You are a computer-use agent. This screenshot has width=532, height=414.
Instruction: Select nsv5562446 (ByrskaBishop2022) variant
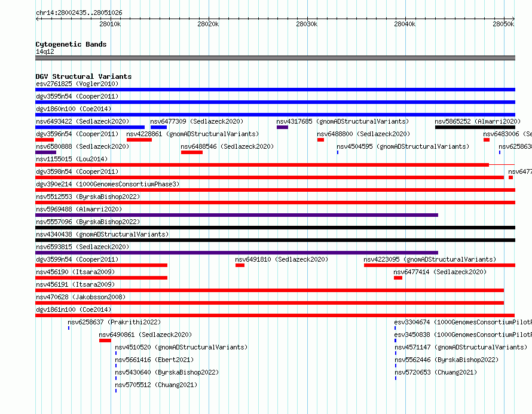447,360
